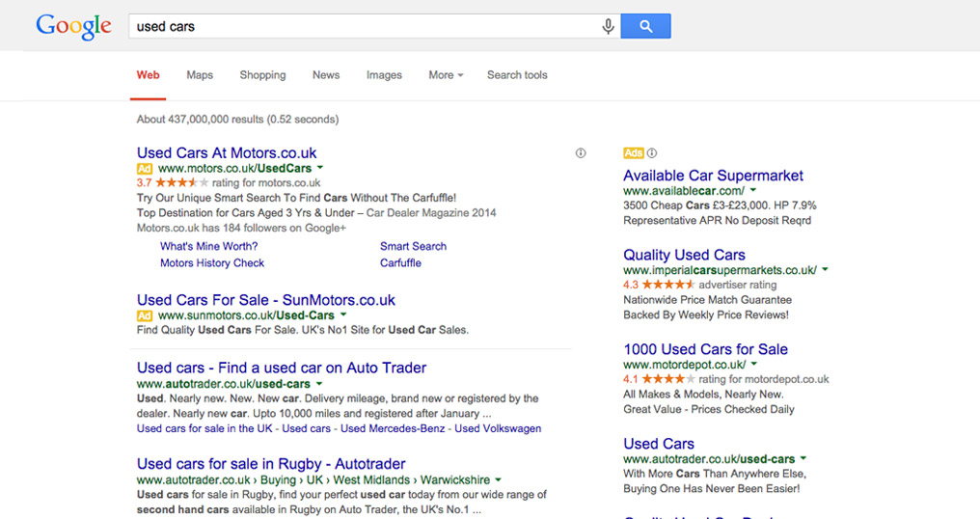This screenshot has height=519, width=980.
Task: Open Used Cars At Motors.co.uk ad
Action: [227, 152]
